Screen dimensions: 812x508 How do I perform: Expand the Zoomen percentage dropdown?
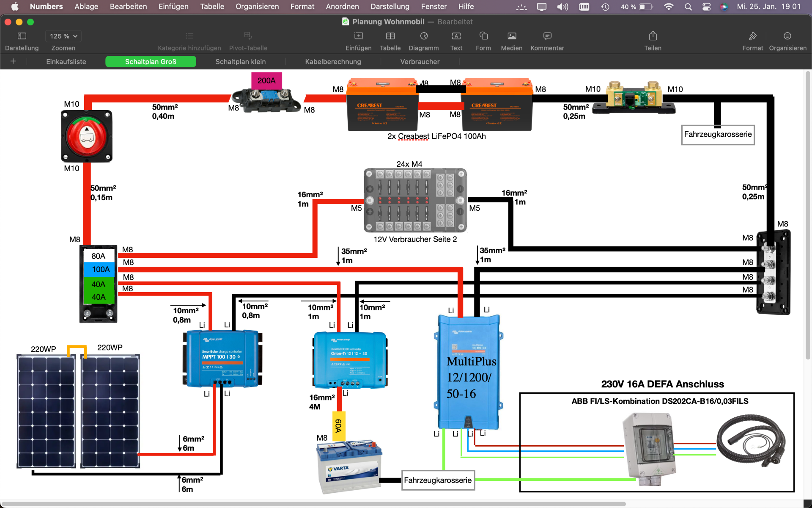coord(64,36)
